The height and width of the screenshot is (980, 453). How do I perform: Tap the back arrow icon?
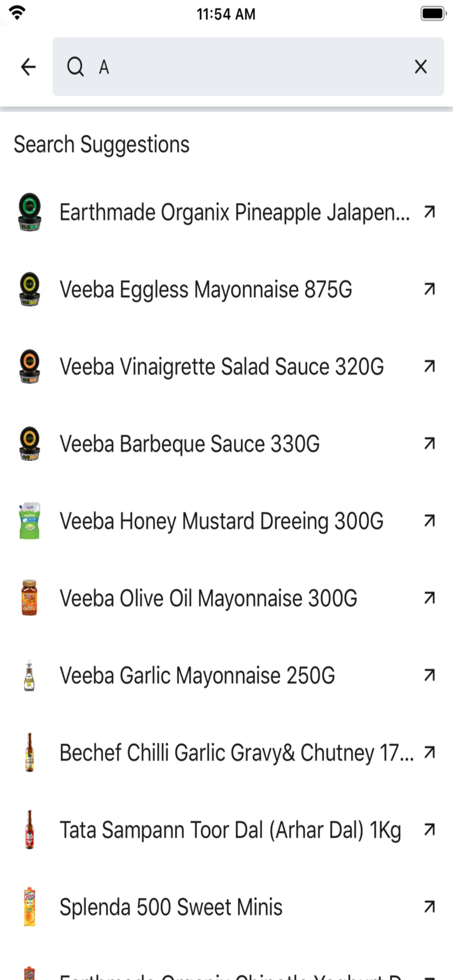pyautogui.click(x=28, y=67)
